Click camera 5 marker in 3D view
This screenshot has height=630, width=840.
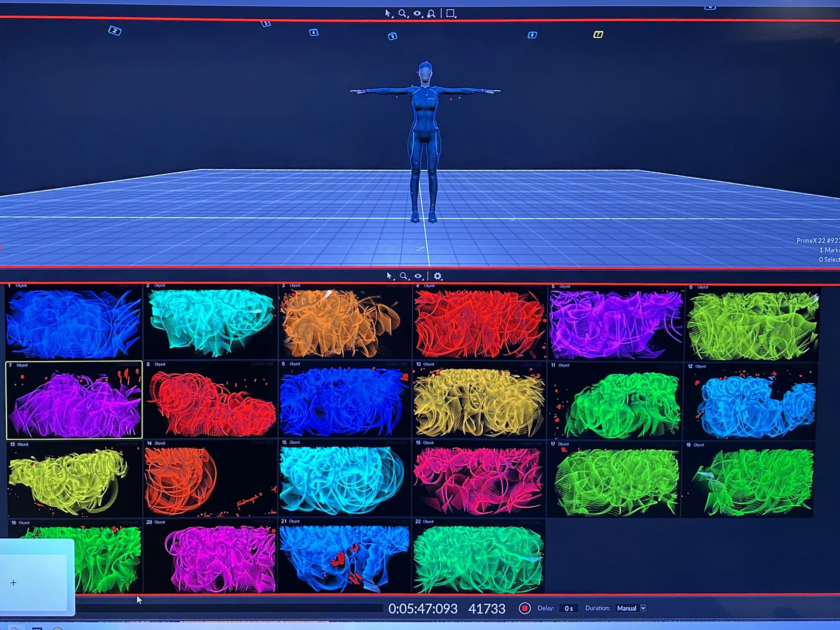pos(393,36)
